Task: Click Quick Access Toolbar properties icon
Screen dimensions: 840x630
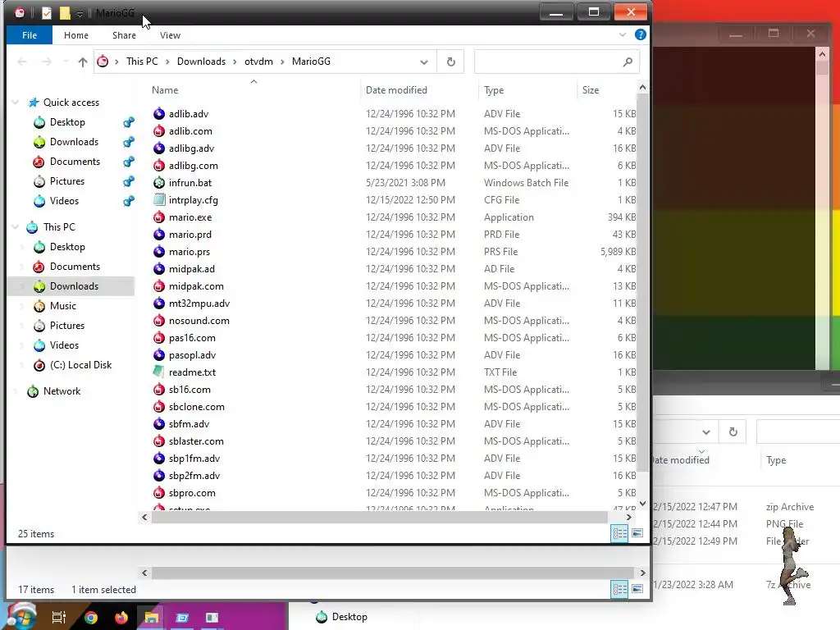Action: coord(47,13)
